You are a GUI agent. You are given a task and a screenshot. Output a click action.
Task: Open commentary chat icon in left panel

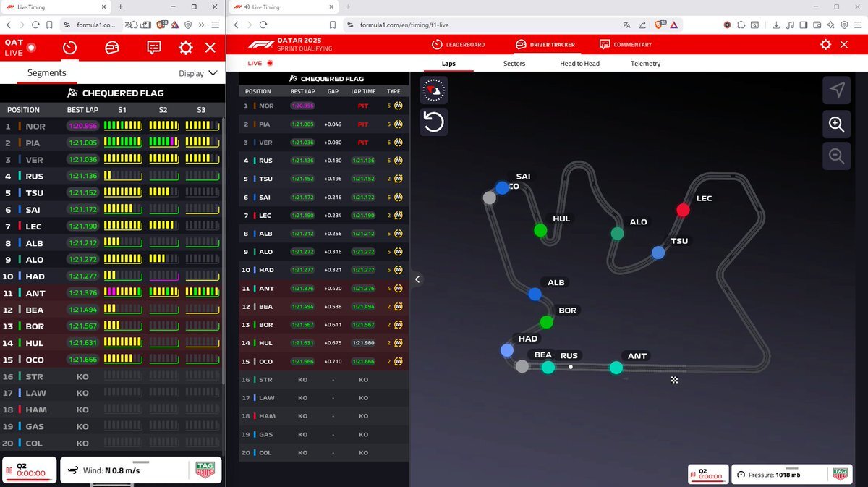154,48
